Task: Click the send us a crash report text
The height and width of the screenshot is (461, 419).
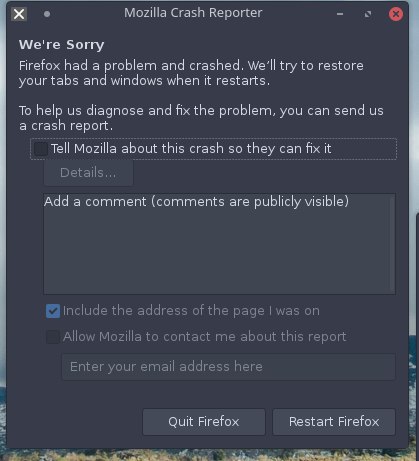Action: point(201,118)
